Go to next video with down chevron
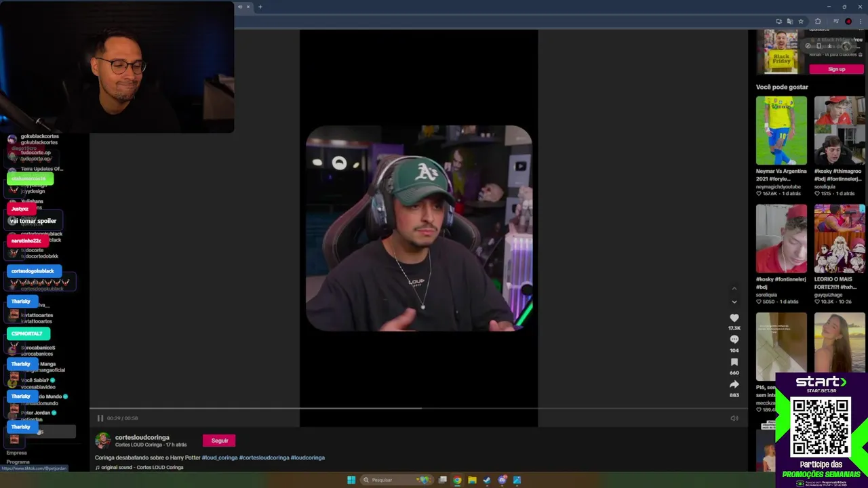868x488 pixels. [734, 302]
